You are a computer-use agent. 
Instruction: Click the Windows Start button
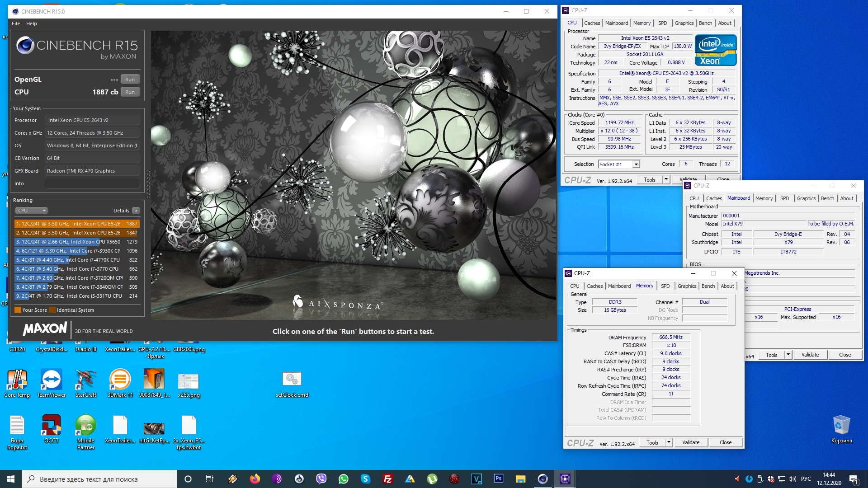pyautogui.click(x=11, y=479)
